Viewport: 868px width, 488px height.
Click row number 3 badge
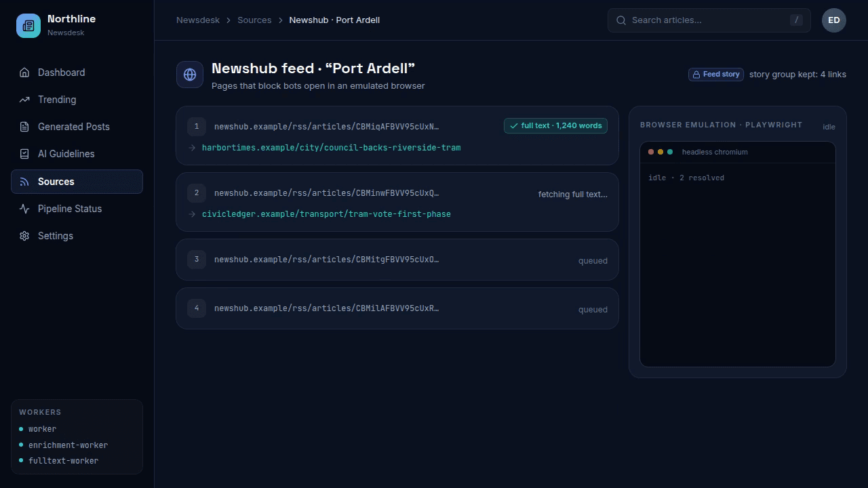(197, 259)
